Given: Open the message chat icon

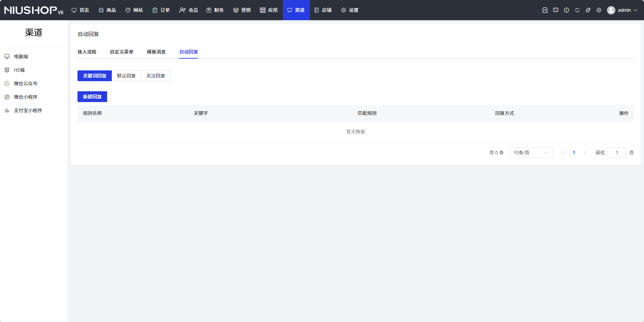Looking at the screenshot, I should point(555,10).
